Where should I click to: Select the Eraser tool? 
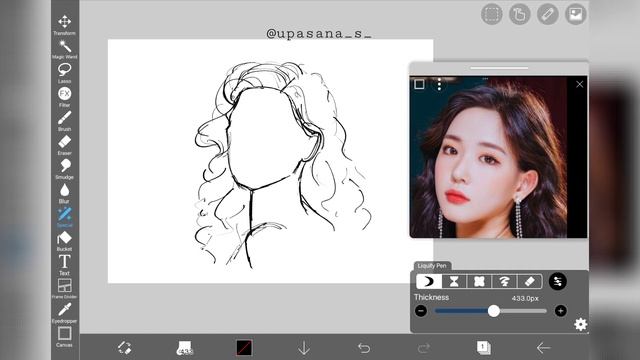[64, 145]
